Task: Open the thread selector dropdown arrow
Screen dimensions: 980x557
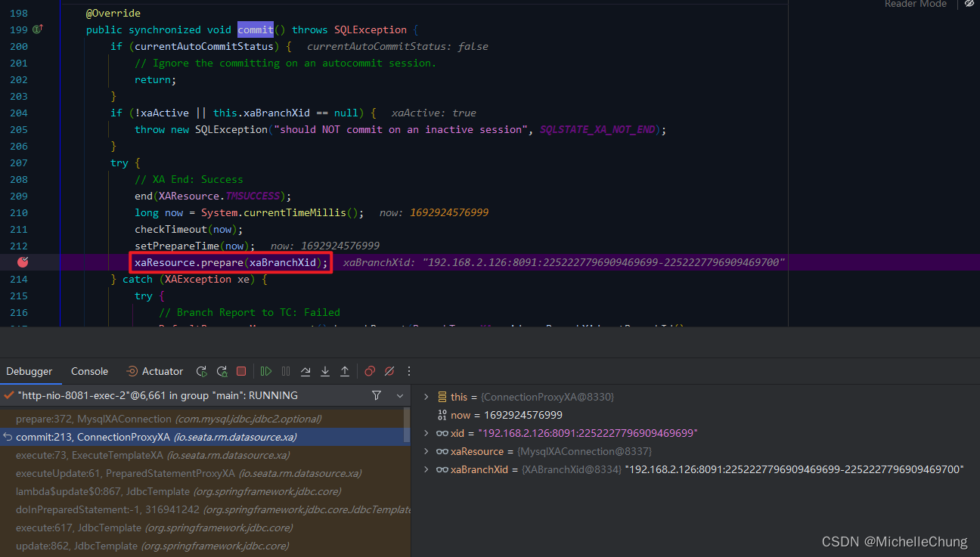Action: (400, 395)
